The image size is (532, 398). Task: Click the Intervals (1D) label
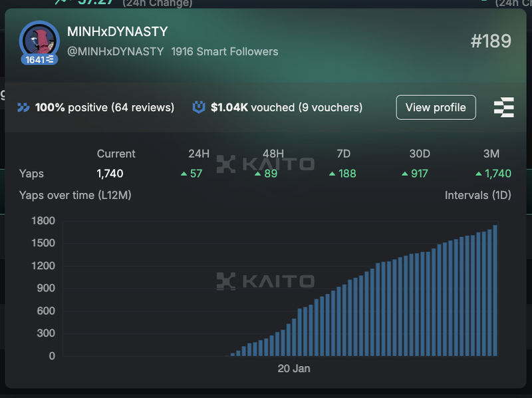[477, 195]
